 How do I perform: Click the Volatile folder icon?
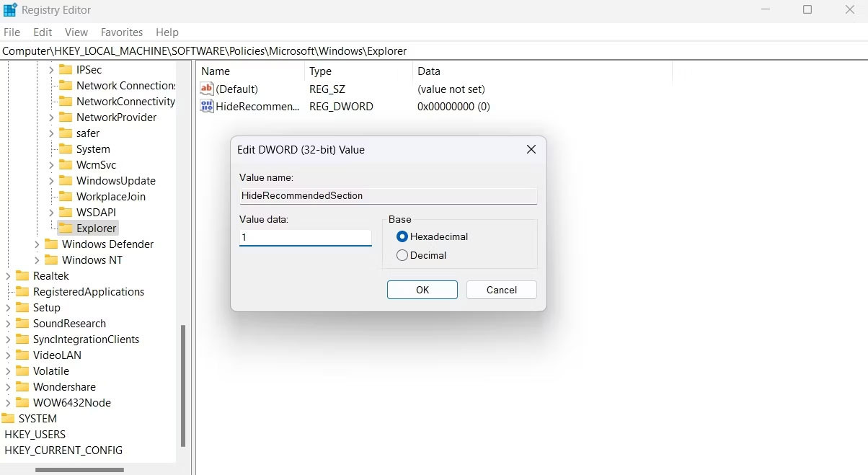click(22, 370)
